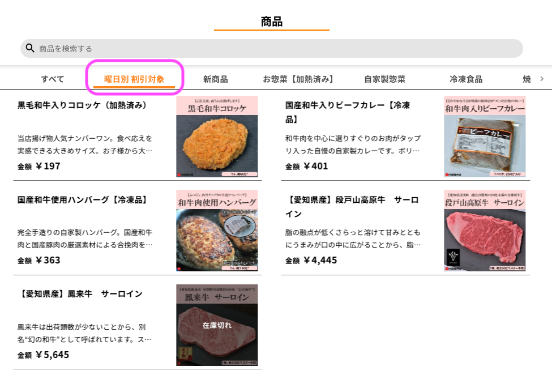Open the 自家製惣菜 category tab

tap(385, 79)
